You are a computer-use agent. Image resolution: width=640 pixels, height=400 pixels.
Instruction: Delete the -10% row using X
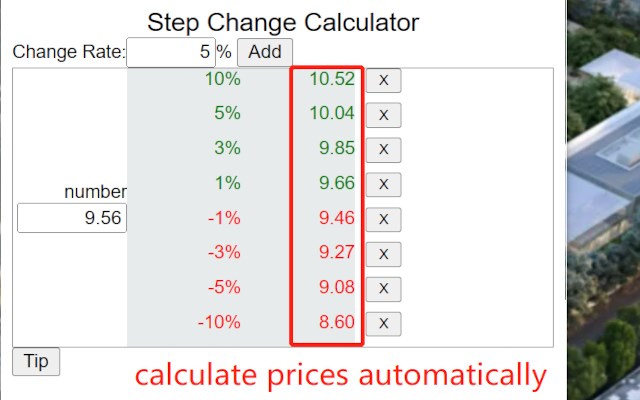click(x=383, y=324)
